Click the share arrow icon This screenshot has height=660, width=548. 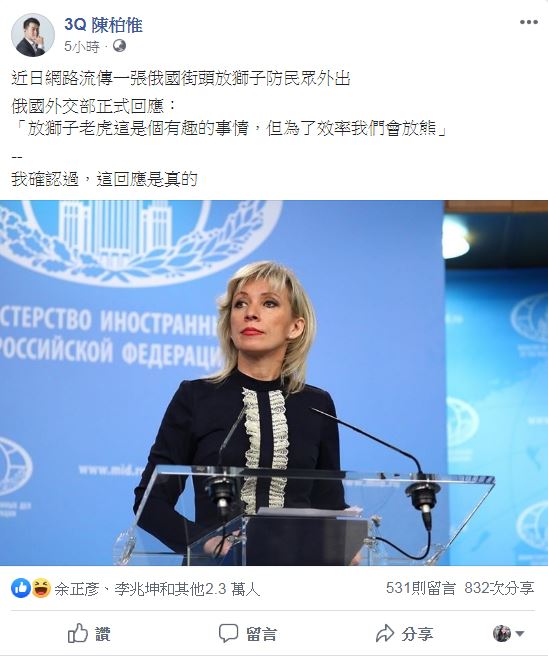[384, 633]
